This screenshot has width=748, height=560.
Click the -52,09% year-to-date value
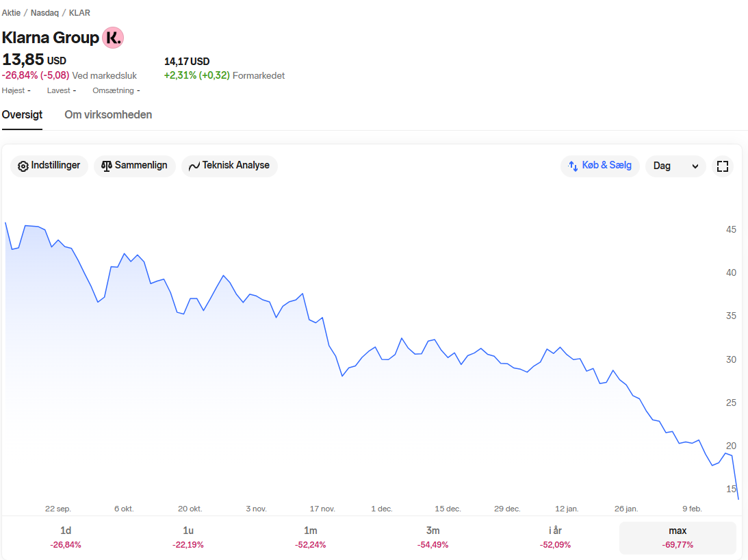click(555, 545)
